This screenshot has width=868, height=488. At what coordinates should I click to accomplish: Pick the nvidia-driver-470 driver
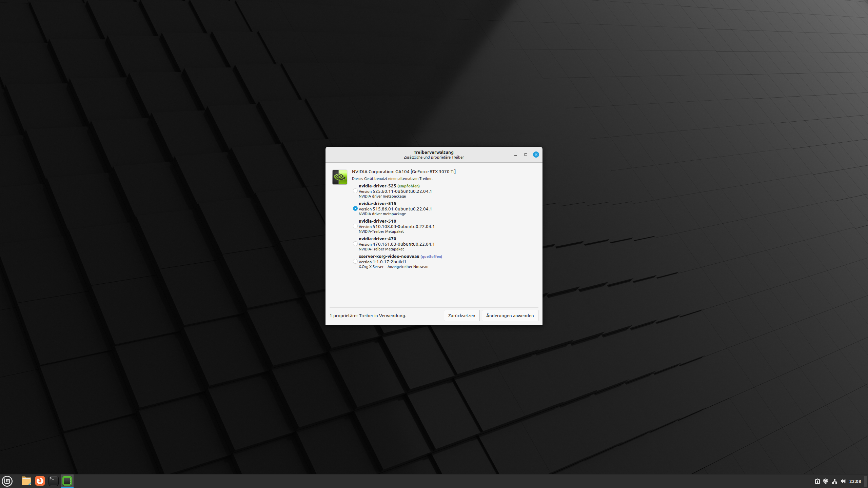pyautogui.click(x=355, y=244)
